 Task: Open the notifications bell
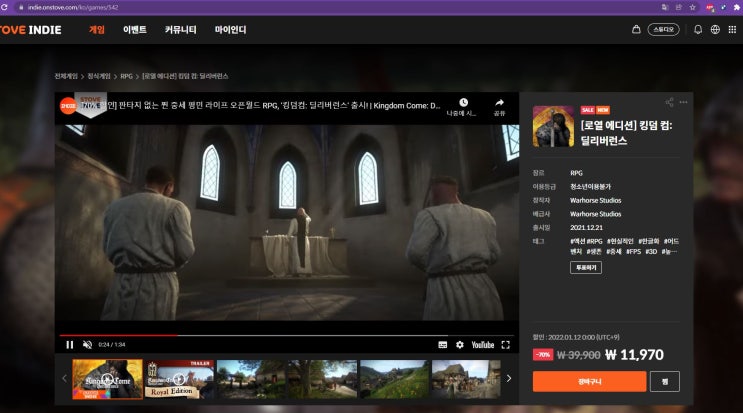coord(698,29)
